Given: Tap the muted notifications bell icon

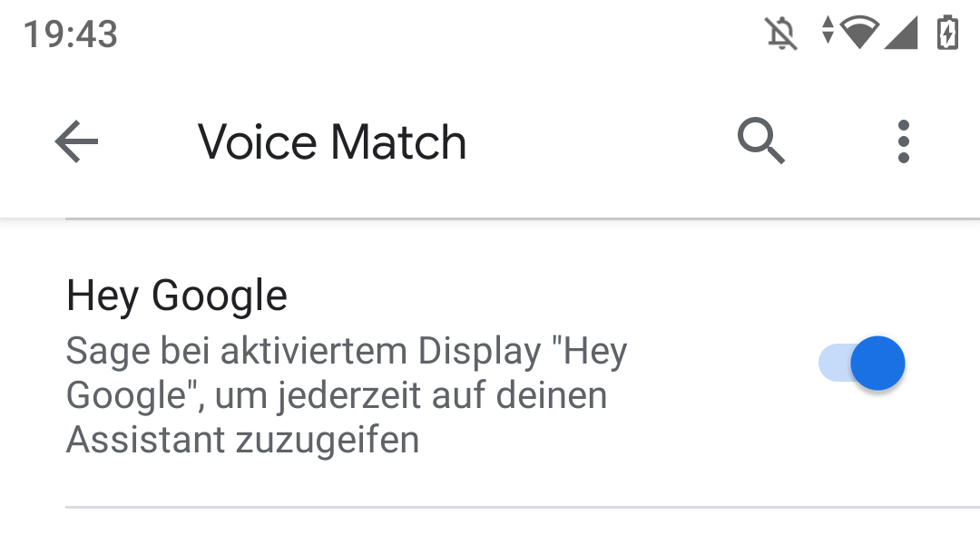Looking at the screenshot, I should pyautogui.click(x=781, y=34).
